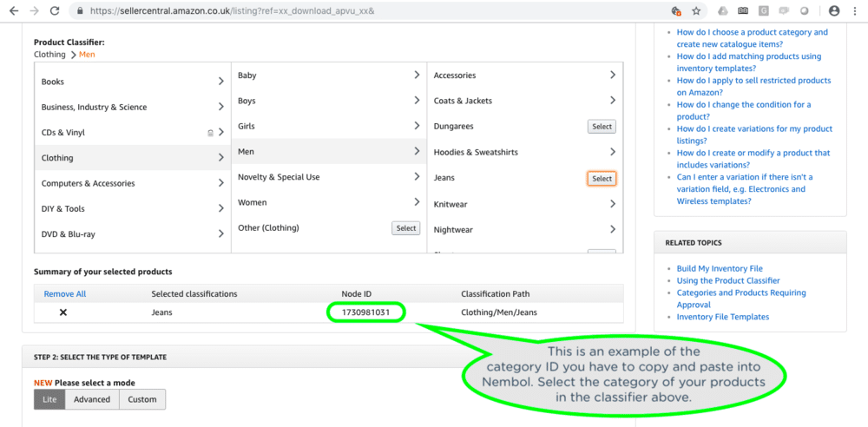The width and height of the screenshot is (868, 427).
Task: Switch template mode to Advanced
Action: pyautogui.click(x=92, y=399)
